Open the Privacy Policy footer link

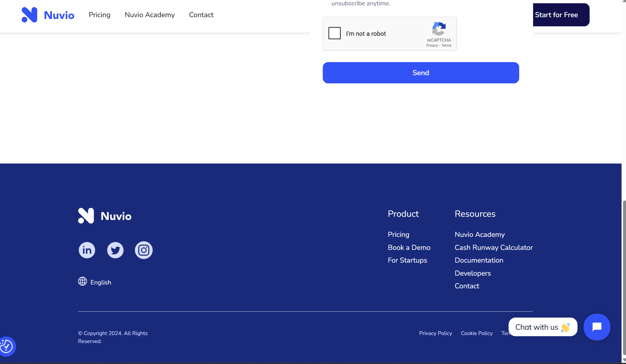point(435,333)
